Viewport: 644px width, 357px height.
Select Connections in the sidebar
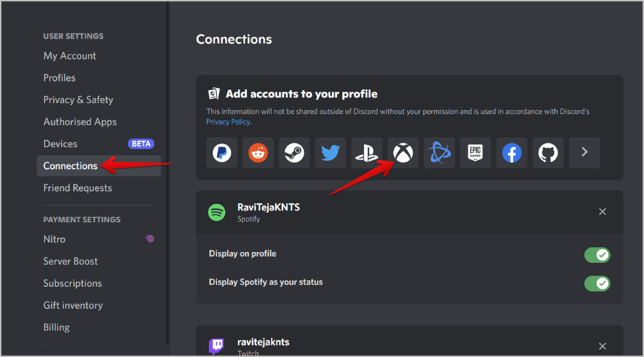click(x=98, y=166)
